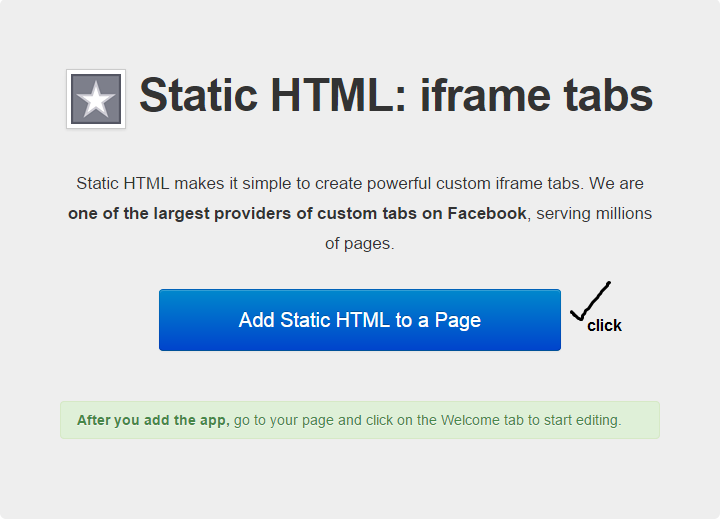721x520 pixels.
Task: Click the hand-drawn black checkmark
Action: click(x=590, y=303)
